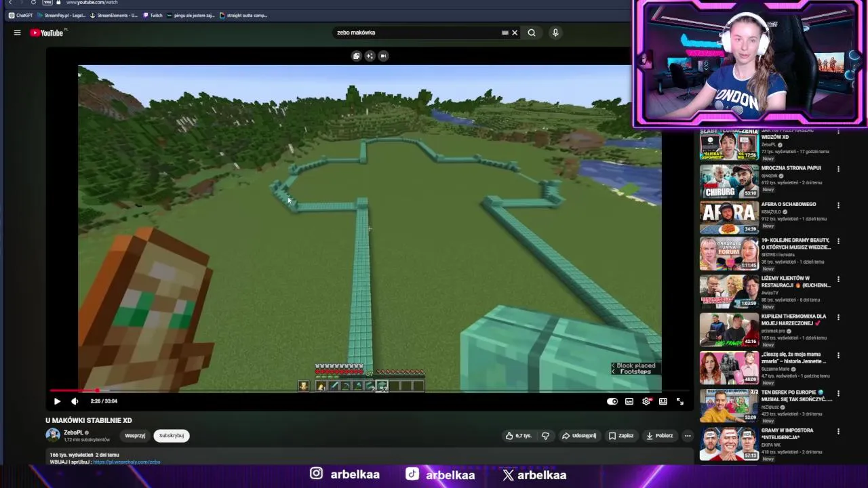Open the ZeboPL channel avatar

click(52, 435)
